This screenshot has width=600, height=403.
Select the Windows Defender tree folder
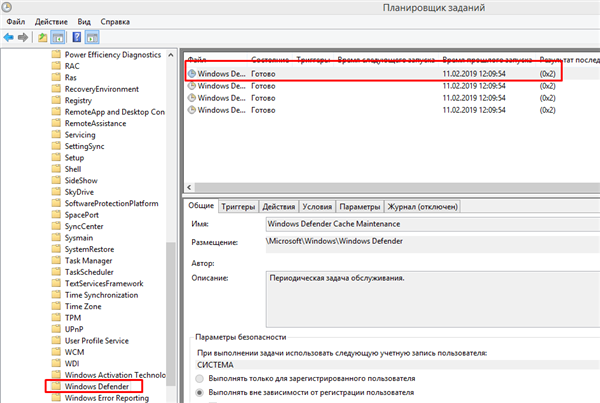(97, 386)
